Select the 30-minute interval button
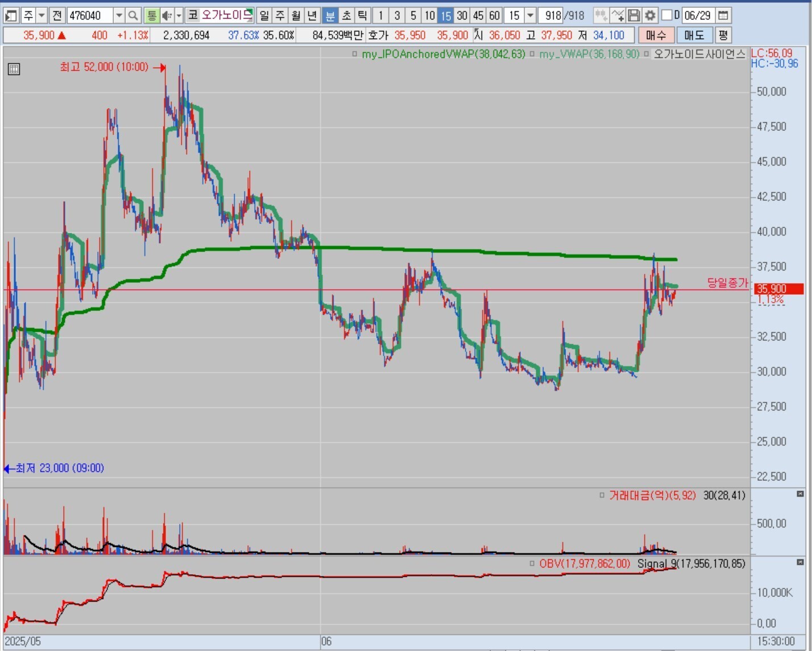812x651 pixels. pyautogui.click(x=462, y=15)
